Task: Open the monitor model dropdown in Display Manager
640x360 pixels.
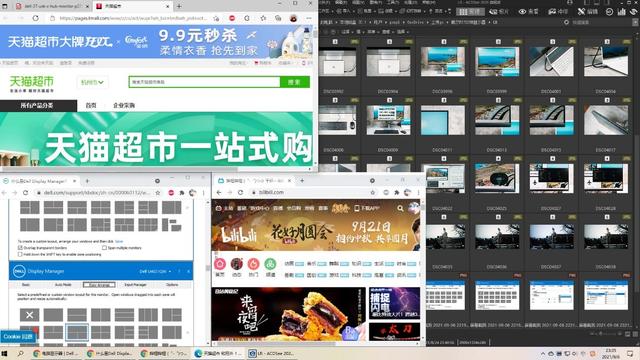Action: click(155, 271)
